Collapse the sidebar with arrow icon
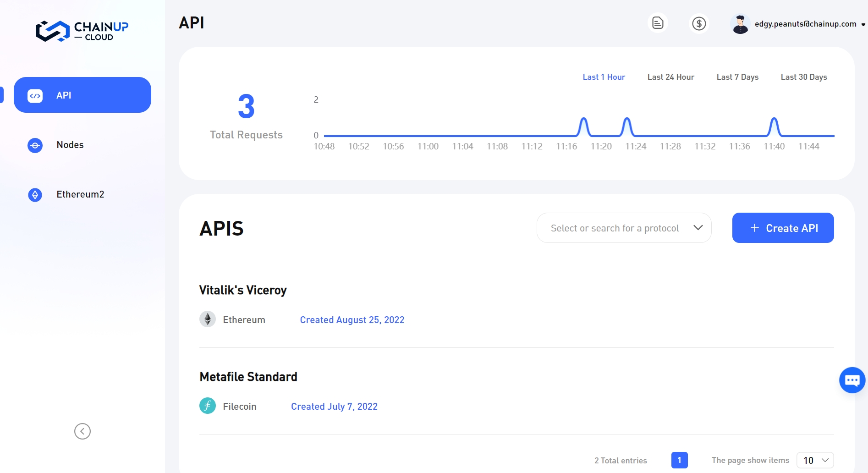This screenshot has height=473, width=868. pyautogui.click(x=82, y=431)
